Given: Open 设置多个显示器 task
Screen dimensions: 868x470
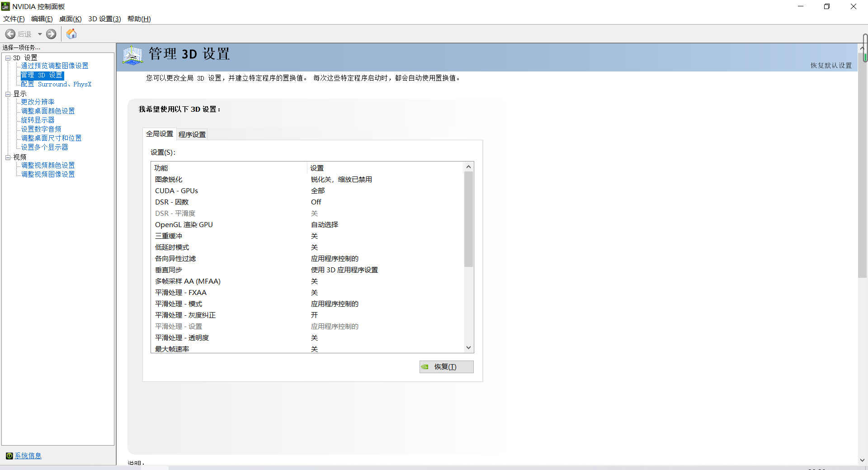Looking at the screenshot, I should (x=44, y=147).
